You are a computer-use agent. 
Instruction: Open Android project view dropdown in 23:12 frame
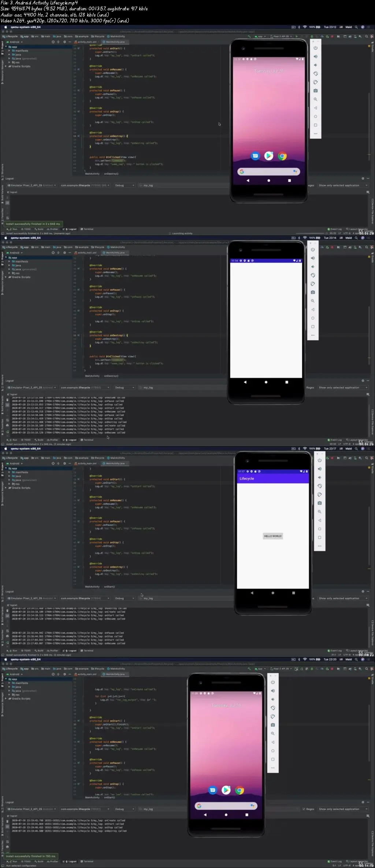[x=15, y=42]
